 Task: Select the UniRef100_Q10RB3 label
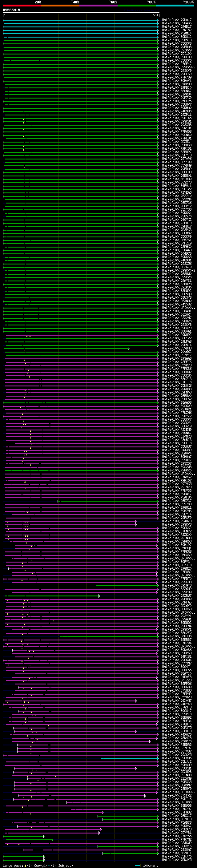[x=176, y=84]
